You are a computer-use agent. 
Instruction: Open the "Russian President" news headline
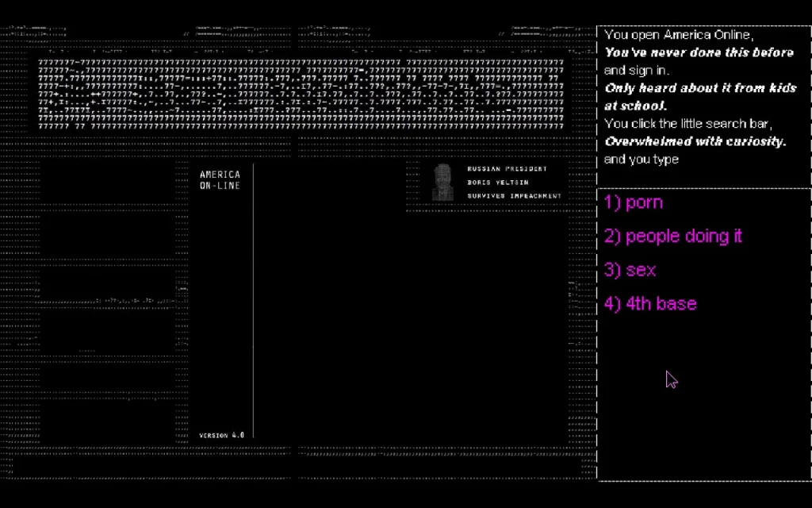pos(507,169)
